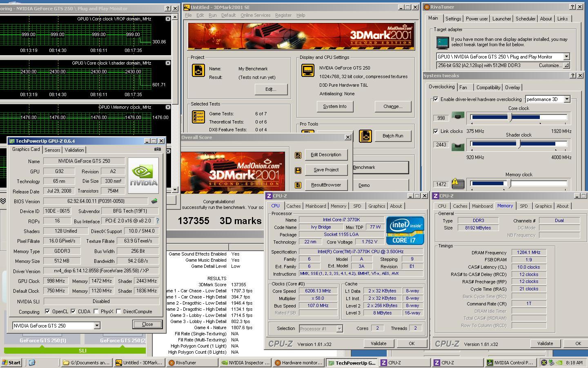Open the Target adapter dropdown in RivaTuner
Viewport: 588px width, 368px height.
click(x=566, y=57)
